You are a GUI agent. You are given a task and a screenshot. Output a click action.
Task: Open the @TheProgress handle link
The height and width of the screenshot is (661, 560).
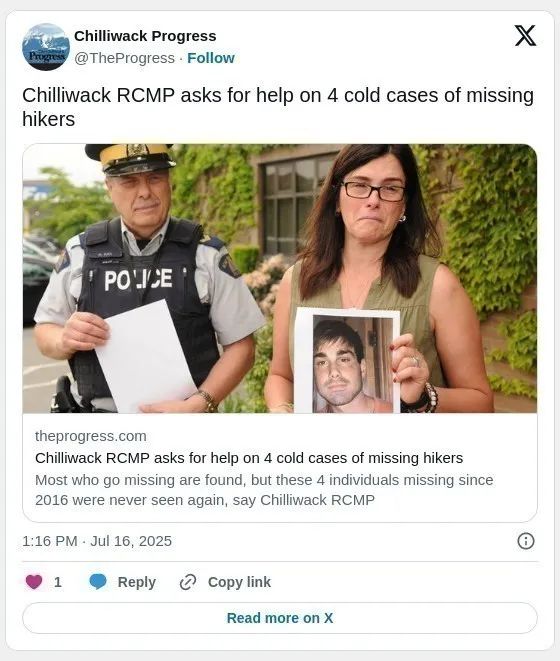124,58
